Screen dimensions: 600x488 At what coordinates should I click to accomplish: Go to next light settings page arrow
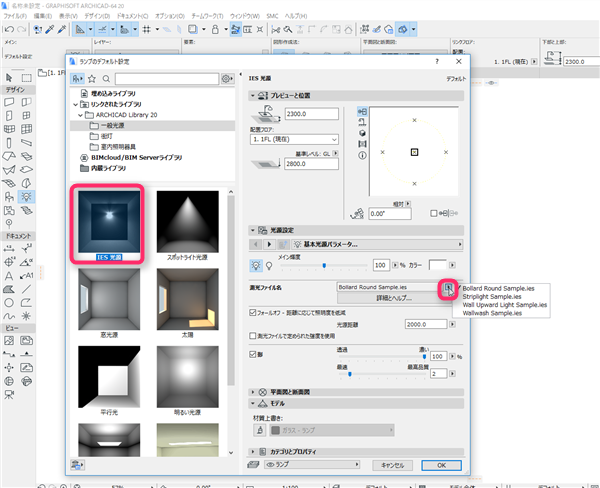click(x=269, y=244)
